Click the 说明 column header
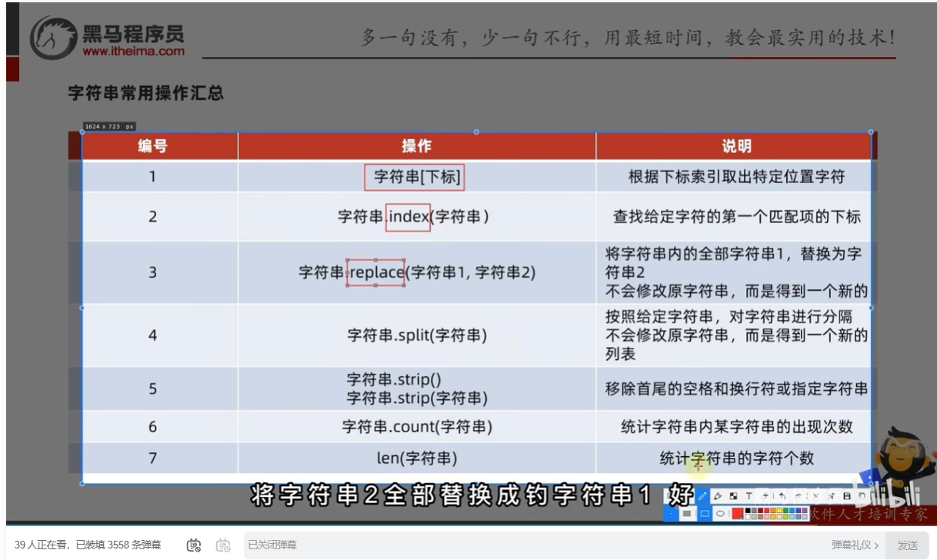937x560 pixels. tap(736, 146)
